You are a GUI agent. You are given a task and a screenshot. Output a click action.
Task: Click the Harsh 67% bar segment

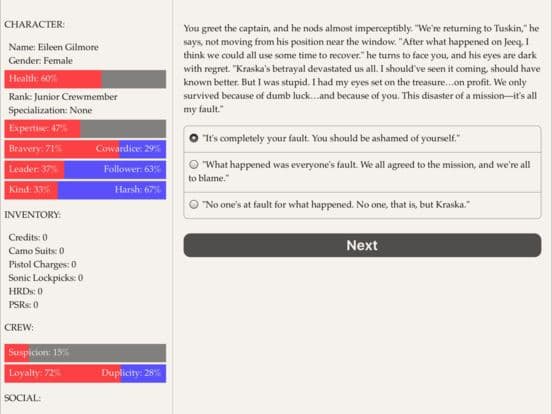[112, 190]
